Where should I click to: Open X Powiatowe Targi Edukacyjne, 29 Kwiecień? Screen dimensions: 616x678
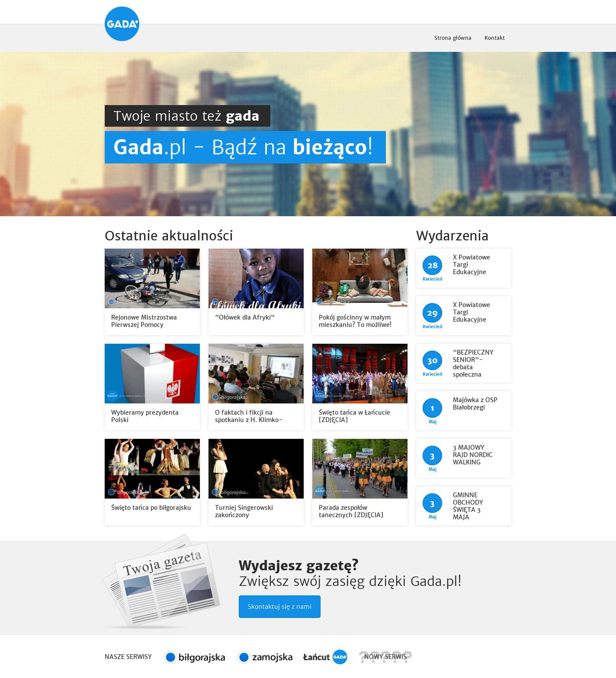472,312
